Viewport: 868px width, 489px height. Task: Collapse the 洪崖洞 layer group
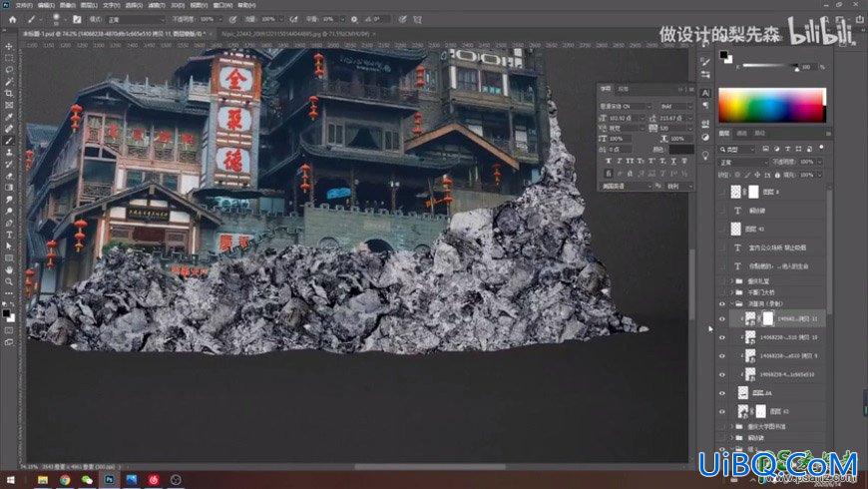coord(731,304)
